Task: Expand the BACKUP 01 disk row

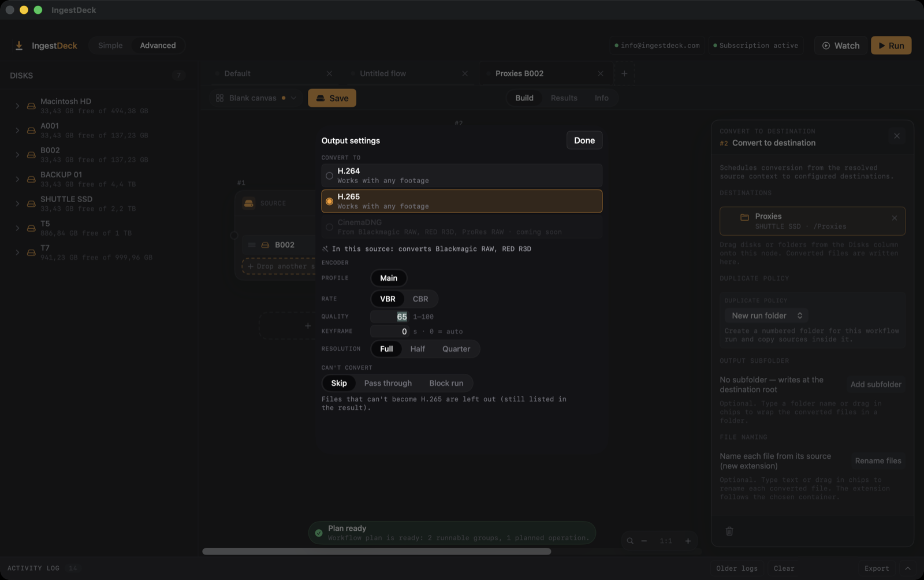Action: (x=17, y=179)
